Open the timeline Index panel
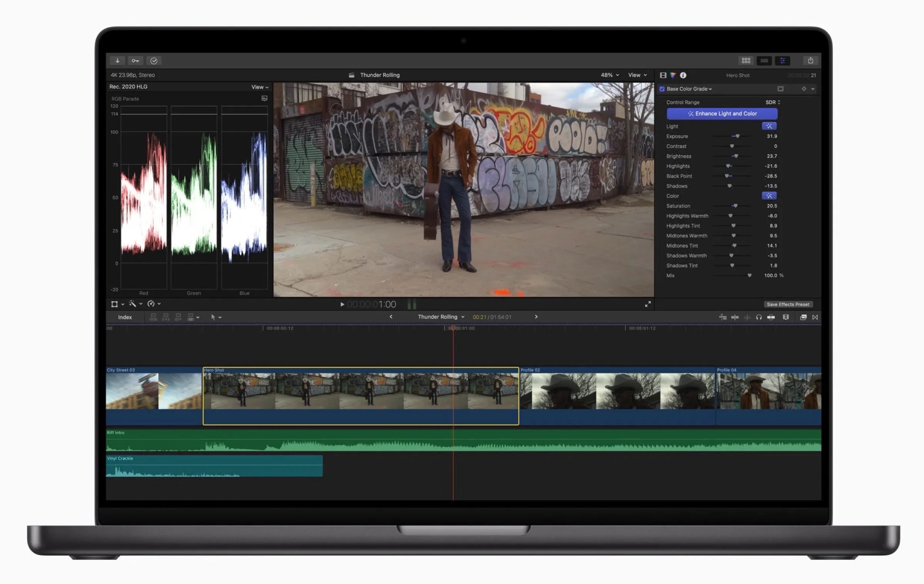This screenshot has width=924, height=584. click(x=124, y=317)
